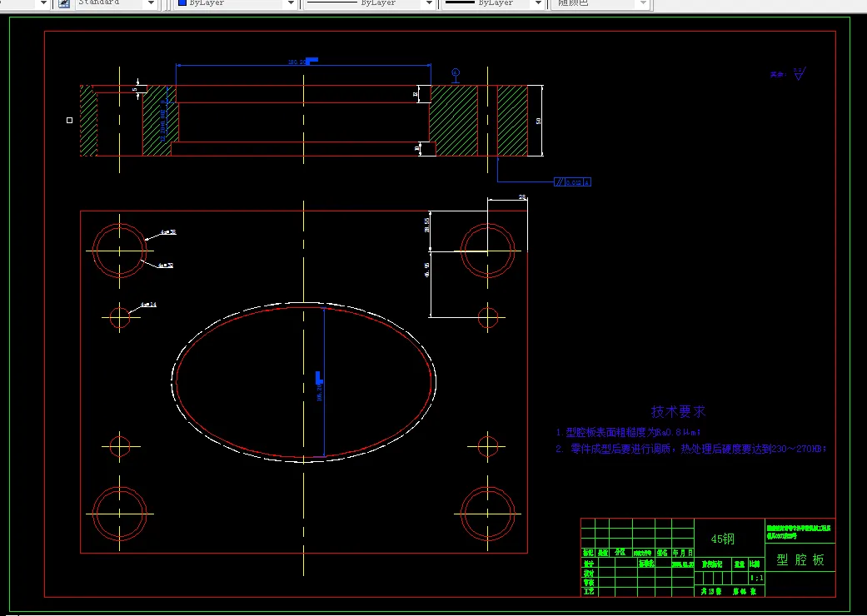The image size is (867, 616).
Task: Select the parallelism tolerance frame 0.012 A
Action: click(x=572, y=181)
